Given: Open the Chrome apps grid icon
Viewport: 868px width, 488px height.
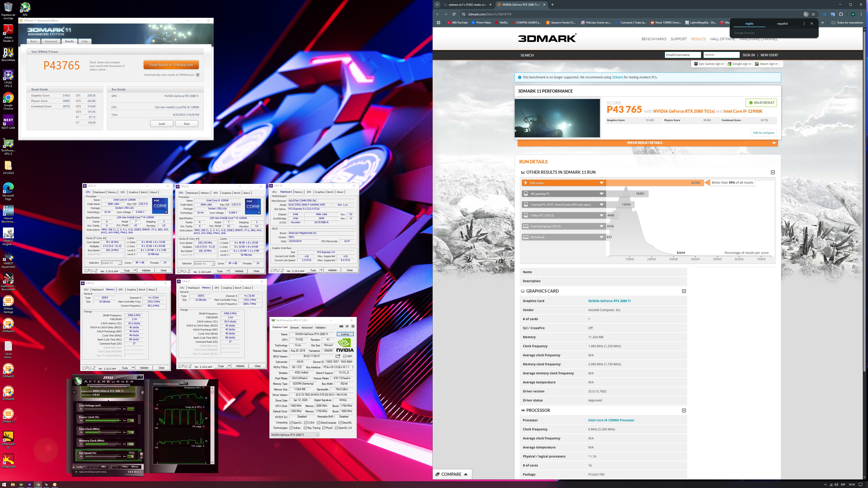Looking at the screenshot, I should [x=438, y=23].
